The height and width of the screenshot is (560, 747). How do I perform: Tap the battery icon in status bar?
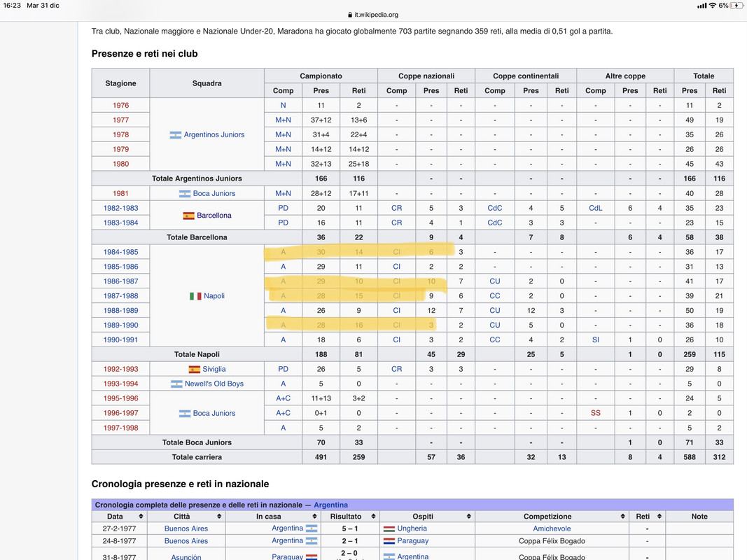pyautogui.click(x=737, y=5)
